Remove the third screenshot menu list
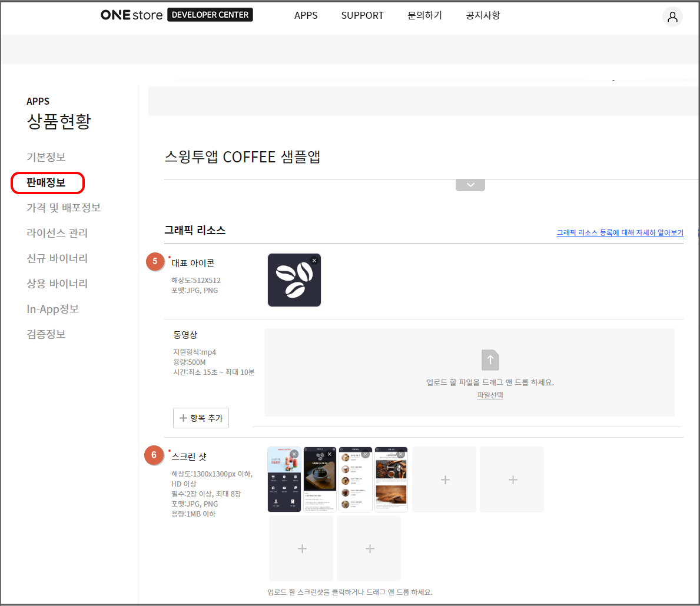Viewport: 700px width, 606px height. point(365,454)
